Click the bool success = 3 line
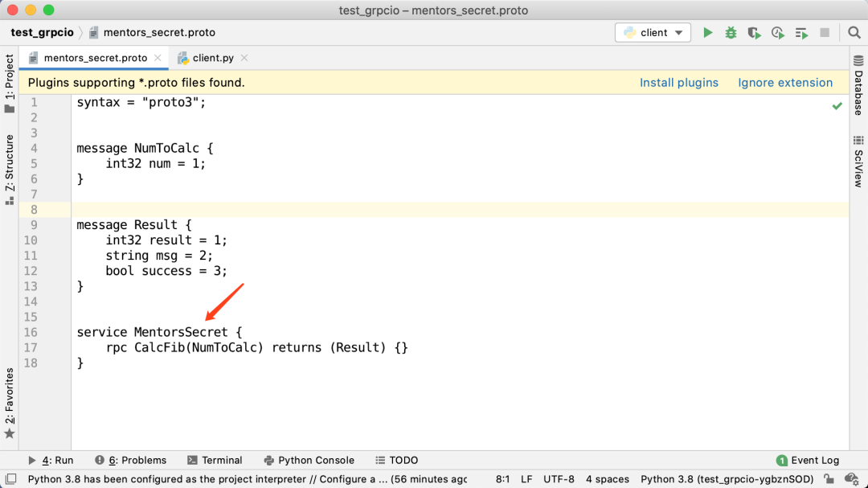Viewport: 868px width, 488px height. [166, 272]
